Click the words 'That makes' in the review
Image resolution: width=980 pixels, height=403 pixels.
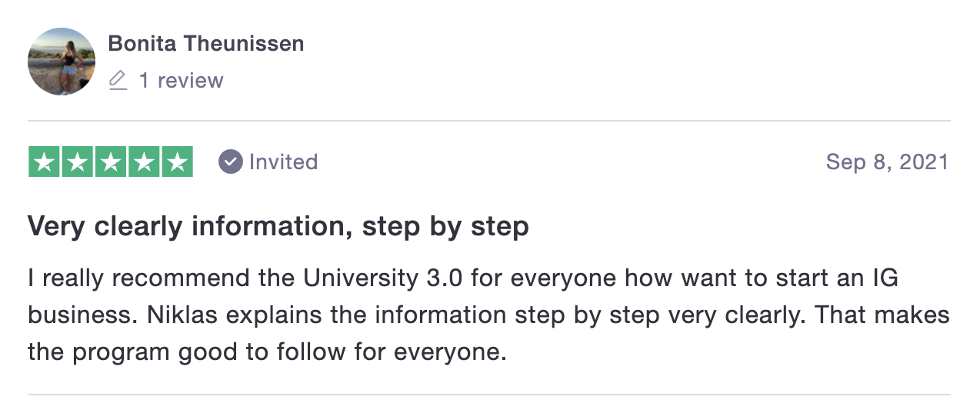[x=883, y=315]
